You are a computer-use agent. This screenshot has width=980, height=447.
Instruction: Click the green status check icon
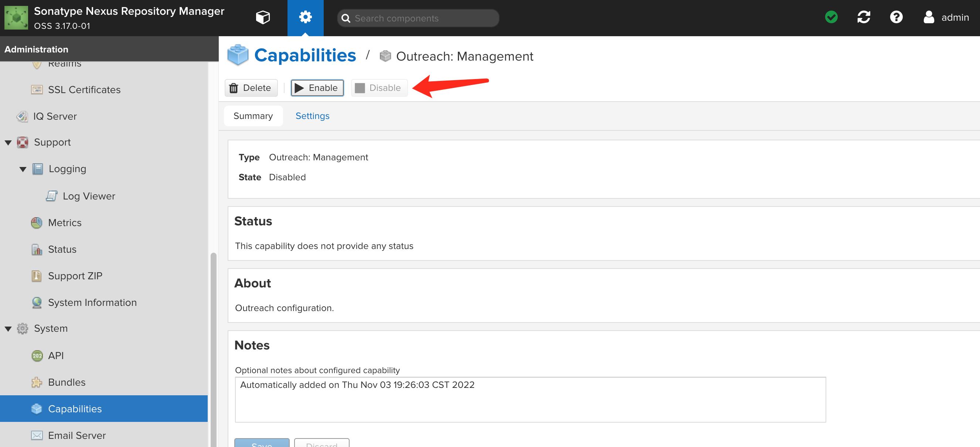coord(833,17)
